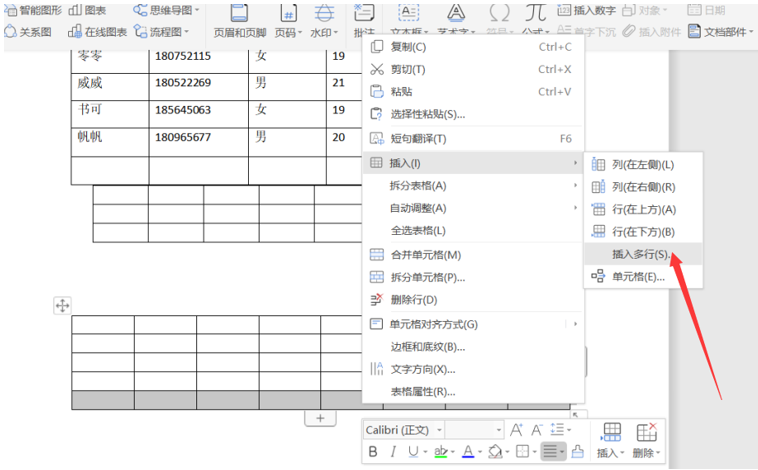Apply cell shading paint bucket

coord(495,452)
